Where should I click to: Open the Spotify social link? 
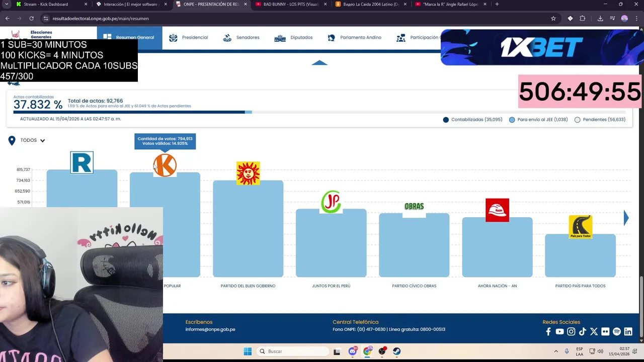[617, 332]
